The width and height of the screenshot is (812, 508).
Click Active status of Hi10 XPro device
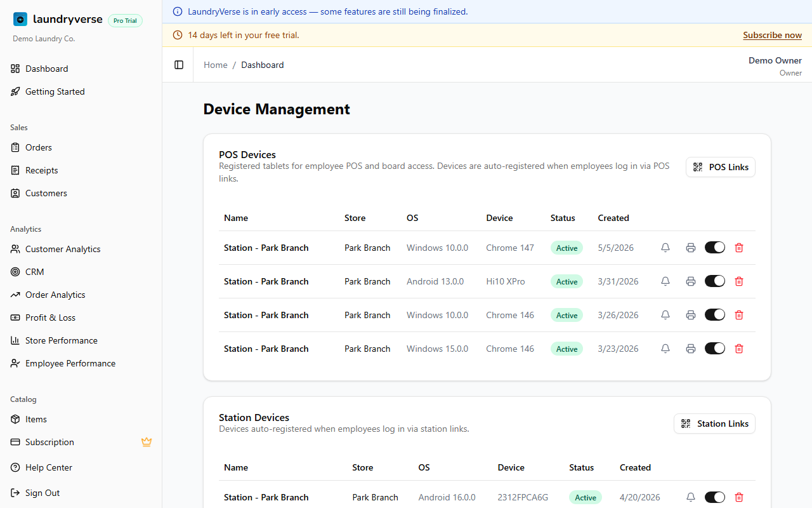click(566, 281)
